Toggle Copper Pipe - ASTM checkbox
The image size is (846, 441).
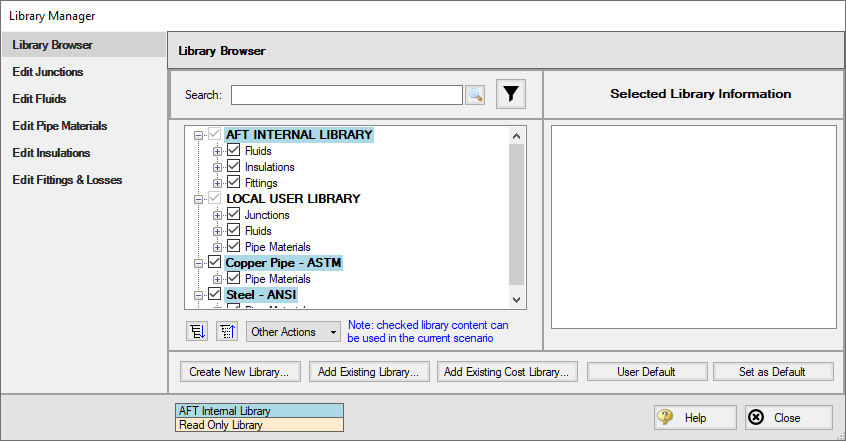pos(215,262)
